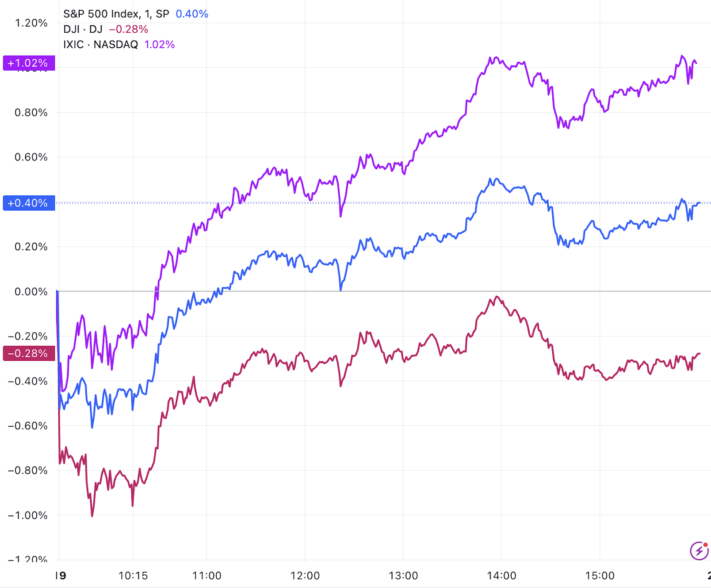Click the 15:00 time axis label
Viewport: 711px width, 588px height.
point(600,576)
